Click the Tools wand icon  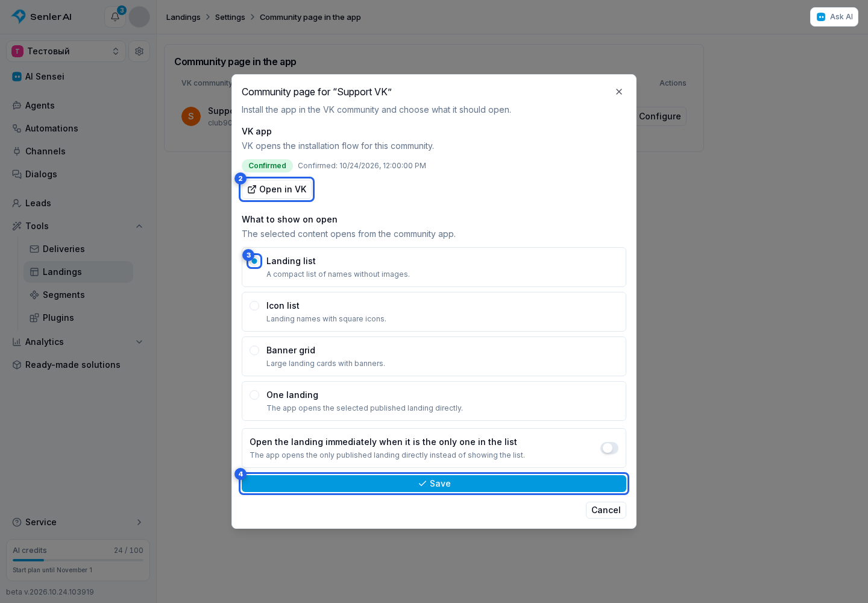coord(17,226)
